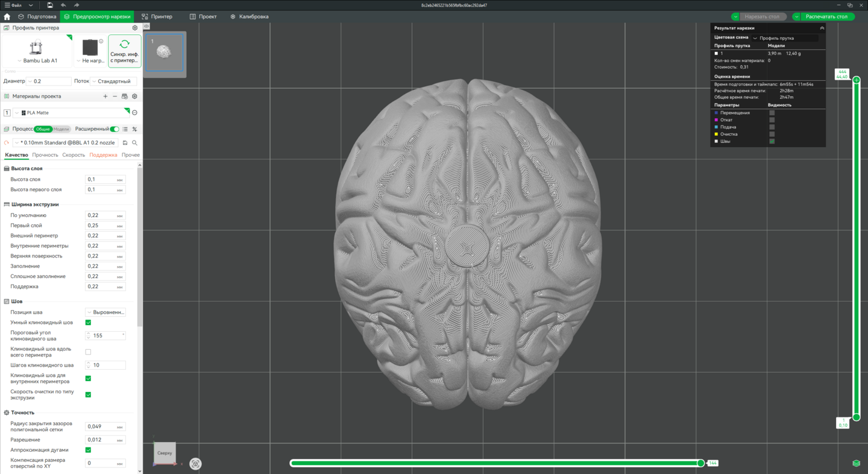Click the undo arrow icon
The width and height of the screenshot is (868, 474).
point(63,5)
